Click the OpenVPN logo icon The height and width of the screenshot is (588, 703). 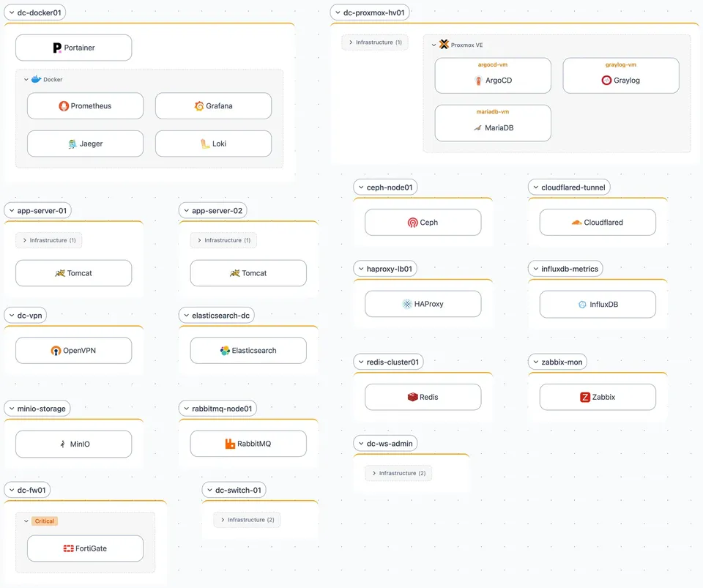[x=56, y=351]
